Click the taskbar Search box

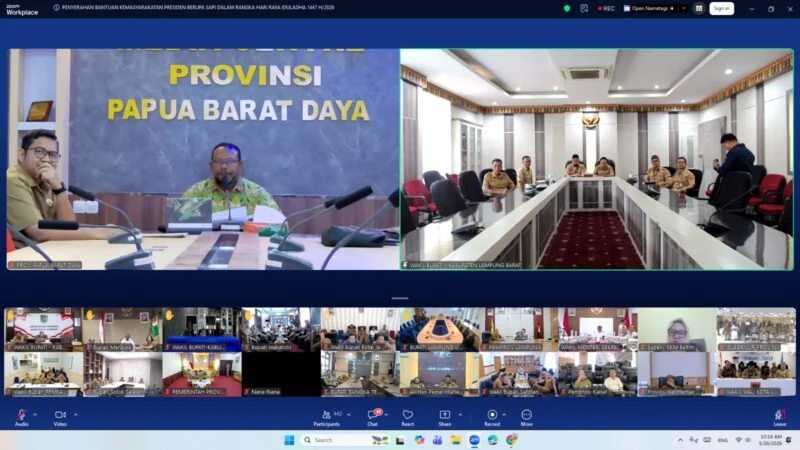click(x=345, y=440)
